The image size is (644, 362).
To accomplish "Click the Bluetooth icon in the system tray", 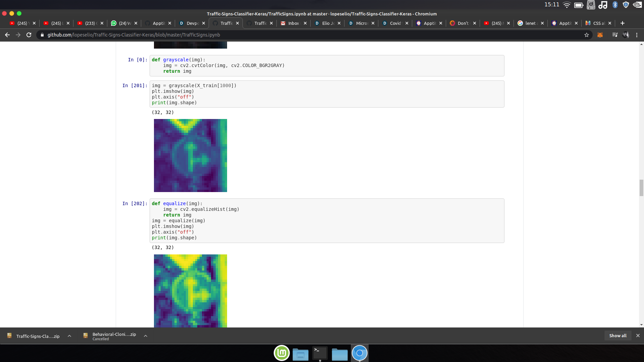I will (x=615, y=5).
